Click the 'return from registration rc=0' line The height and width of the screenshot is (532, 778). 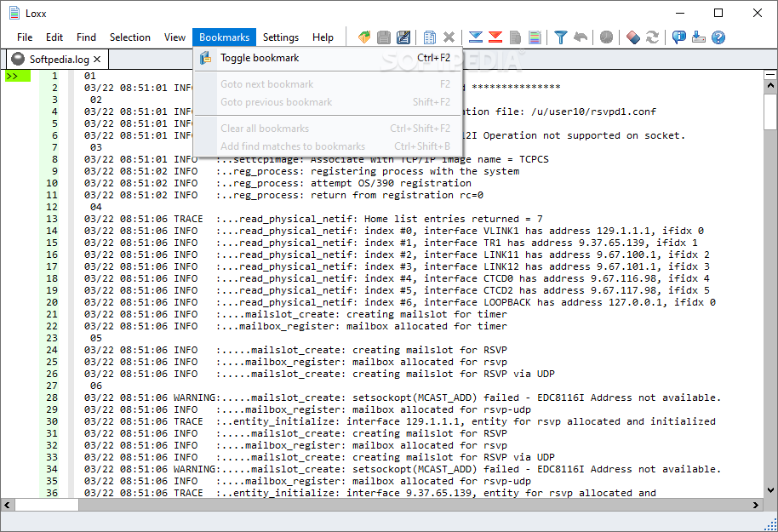tap(283, 195)
